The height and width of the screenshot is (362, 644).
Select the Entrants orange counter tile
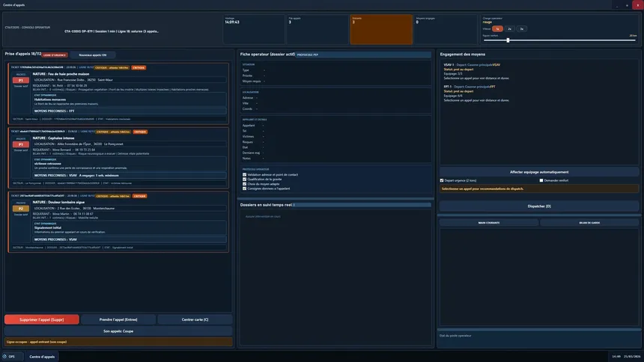tap(382, 28)
